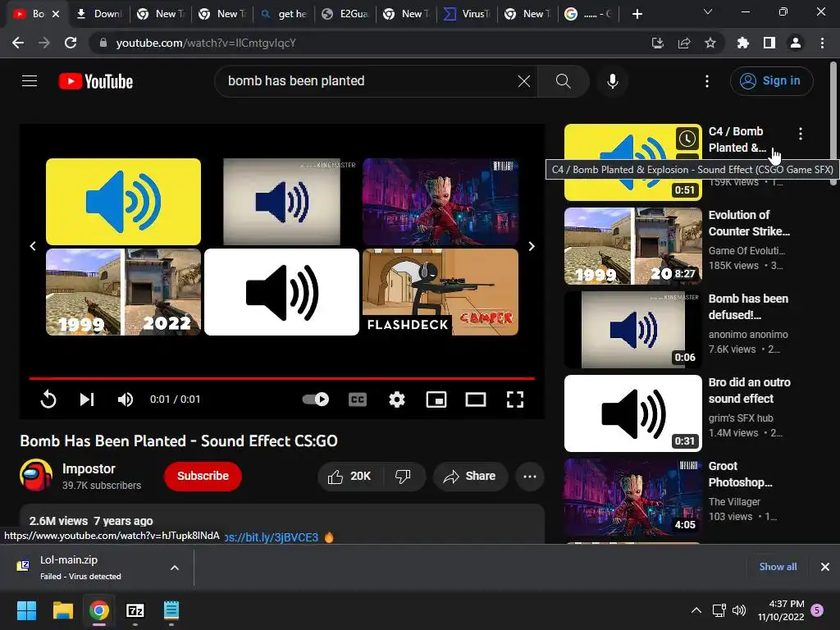Viewport: 840px width, 630px height.
Task: Open options menu for C4 Bomb Planted video
Action: 801,134
